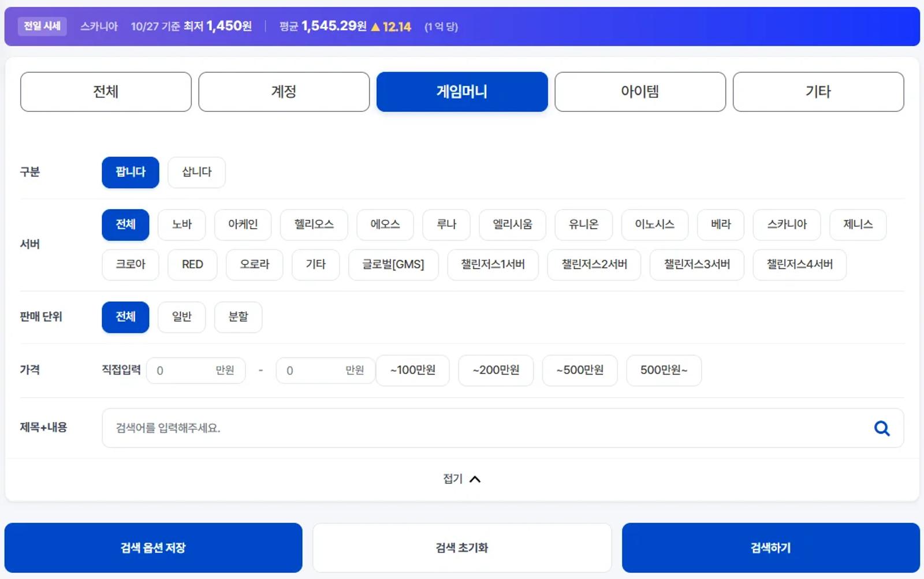The width and height of the screenshot is (924, 579).
Task: Open the 기타 category tab
Action: coord(818,92)
